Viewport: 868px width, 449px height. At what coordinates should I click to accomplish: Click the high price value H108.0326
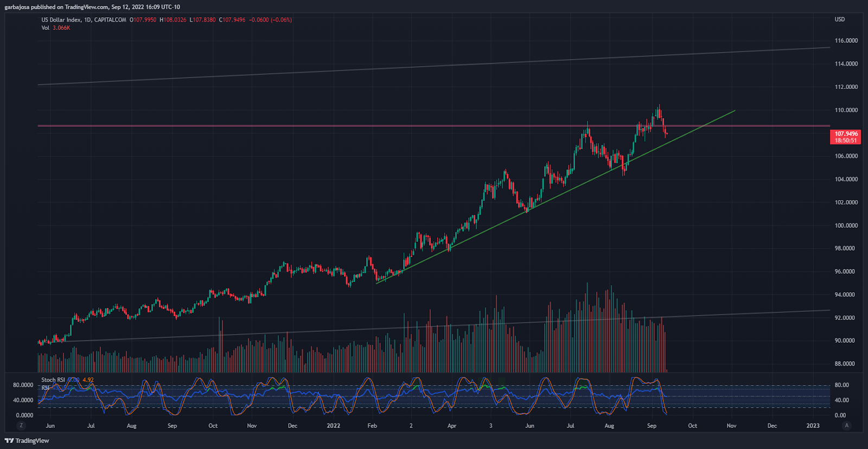coord(173,20)
